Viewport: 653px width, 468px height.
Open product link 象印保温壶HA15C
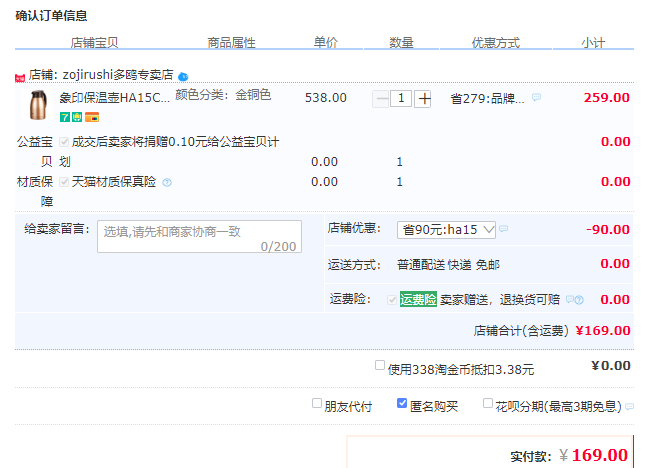[x=115, y=97]
